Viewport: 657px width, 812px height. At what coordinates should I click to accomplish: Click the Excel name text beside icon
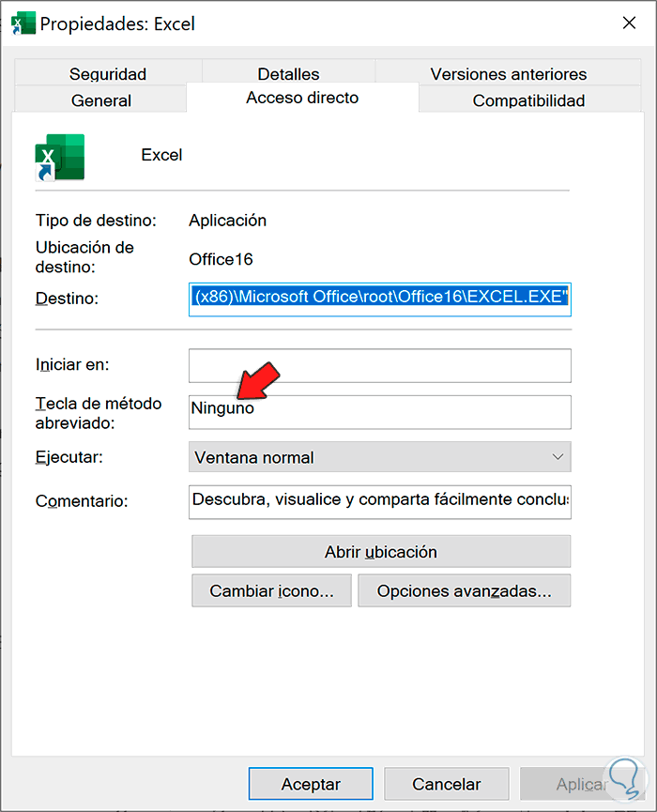click(x=161, y=155)
